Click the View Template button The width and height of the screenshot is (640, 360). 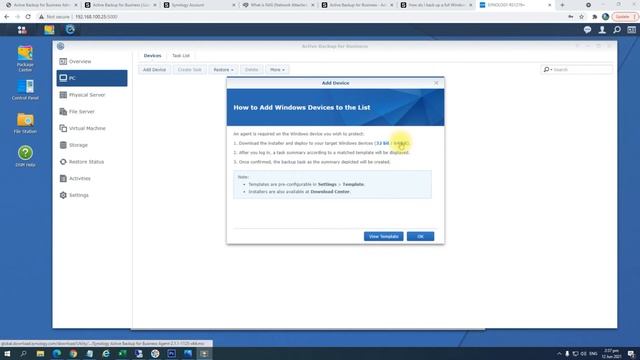point(384,236)
